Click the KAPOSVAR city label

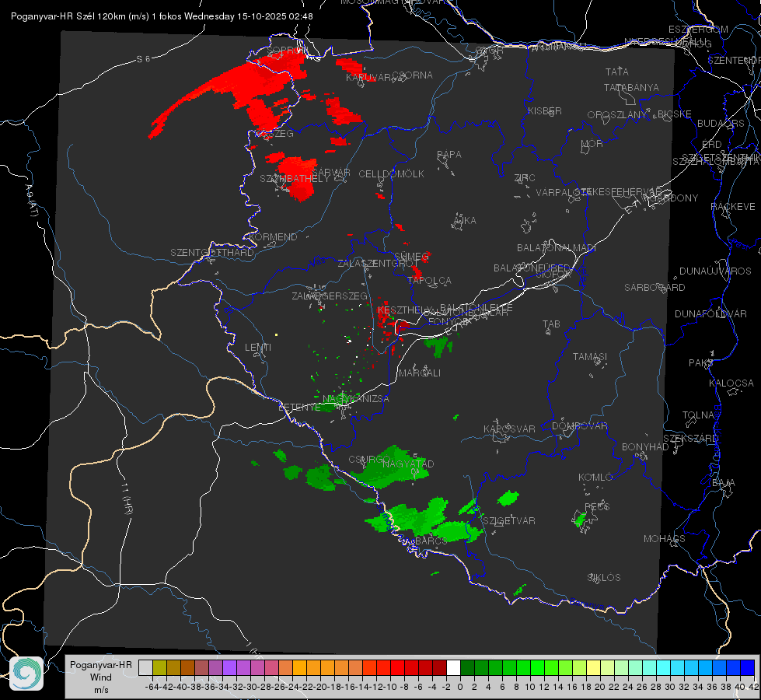coord(509,429)
